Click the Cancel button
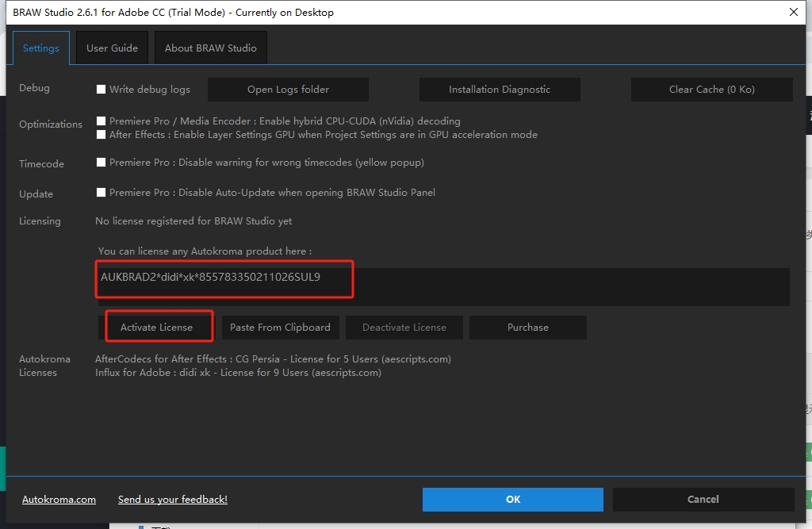Screen dimensions: 812x529 (x=703, y=500)
